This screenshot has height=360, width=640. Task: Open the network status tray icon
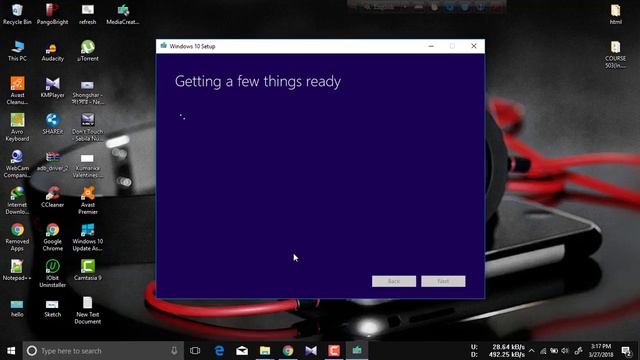(x=543, y=351)
